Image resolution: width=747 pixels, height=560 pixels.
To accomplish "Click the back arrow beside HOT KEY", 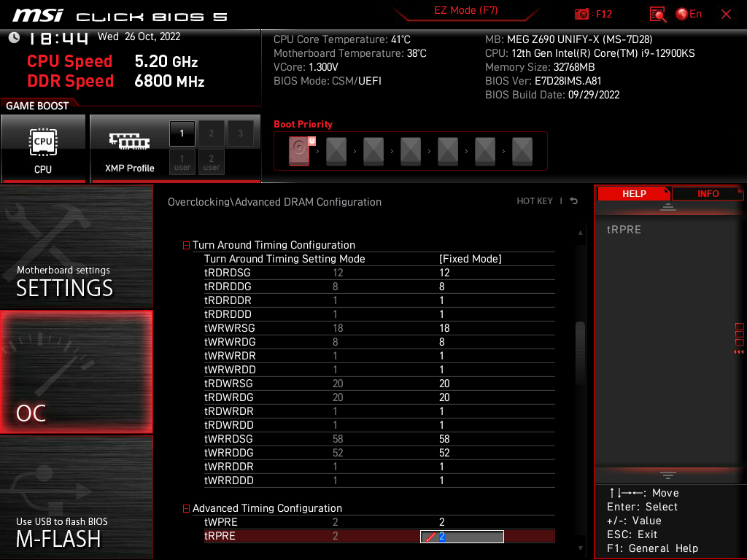I will (574, 201).
